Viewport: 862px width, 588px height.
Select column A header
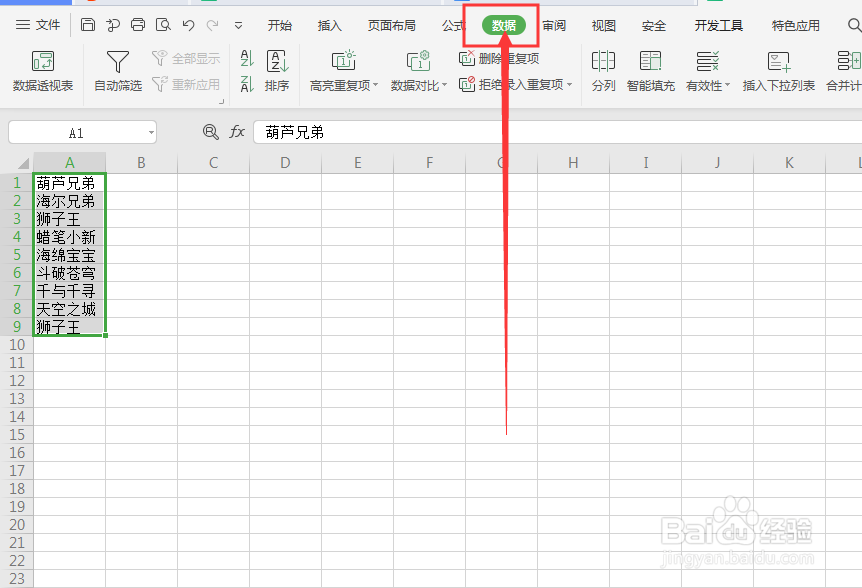click(69, 163)
